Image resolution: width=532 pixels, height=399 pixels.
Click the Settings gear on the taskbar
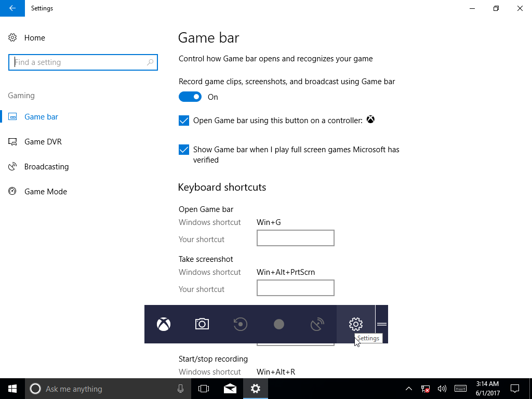click(x=256, y=389)
